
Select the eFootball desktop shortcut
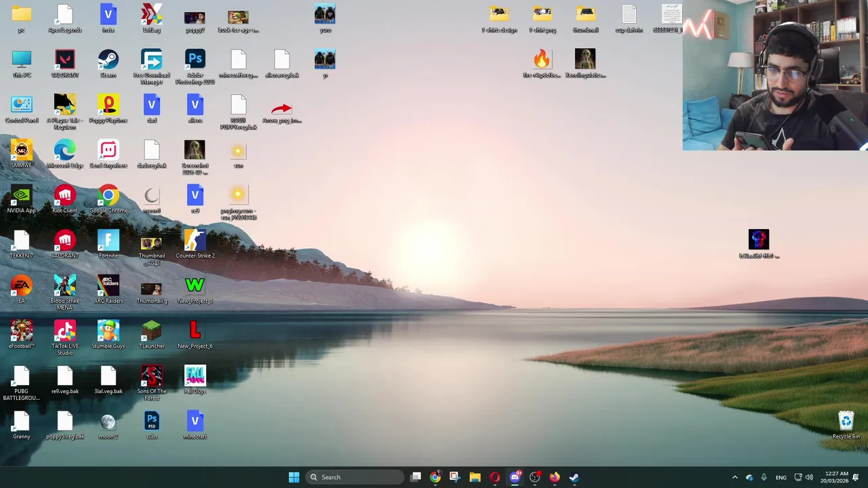click(x=21, y=335)
